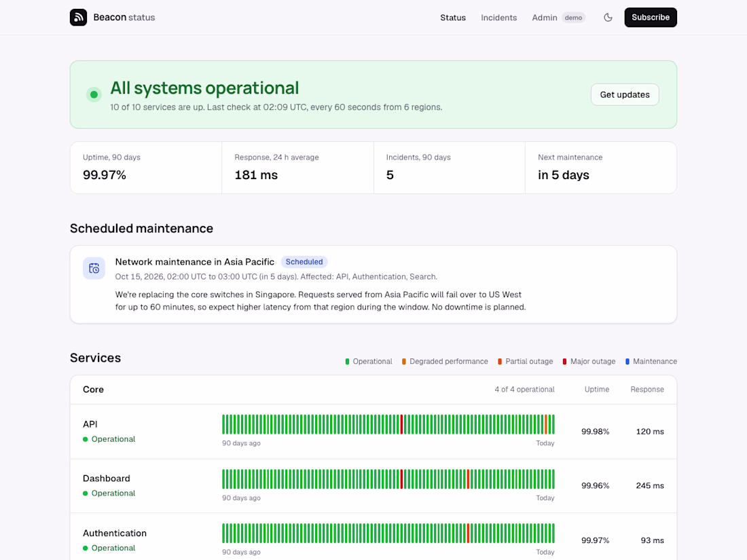Click the red outage bar in API timeline
Viewport: 747px width, 560px height.
click(x=401, y=424)
